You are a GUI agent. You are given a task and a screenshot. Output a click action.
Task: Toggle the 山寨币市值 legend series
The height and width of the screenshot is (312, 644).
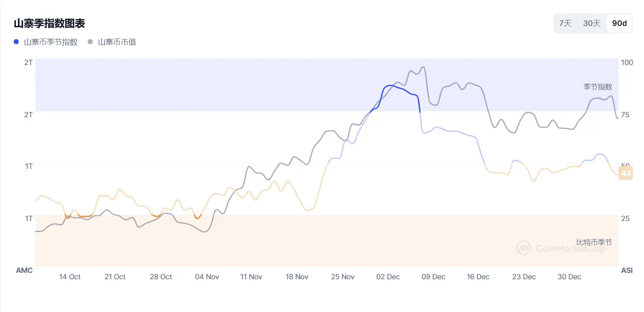117,42
